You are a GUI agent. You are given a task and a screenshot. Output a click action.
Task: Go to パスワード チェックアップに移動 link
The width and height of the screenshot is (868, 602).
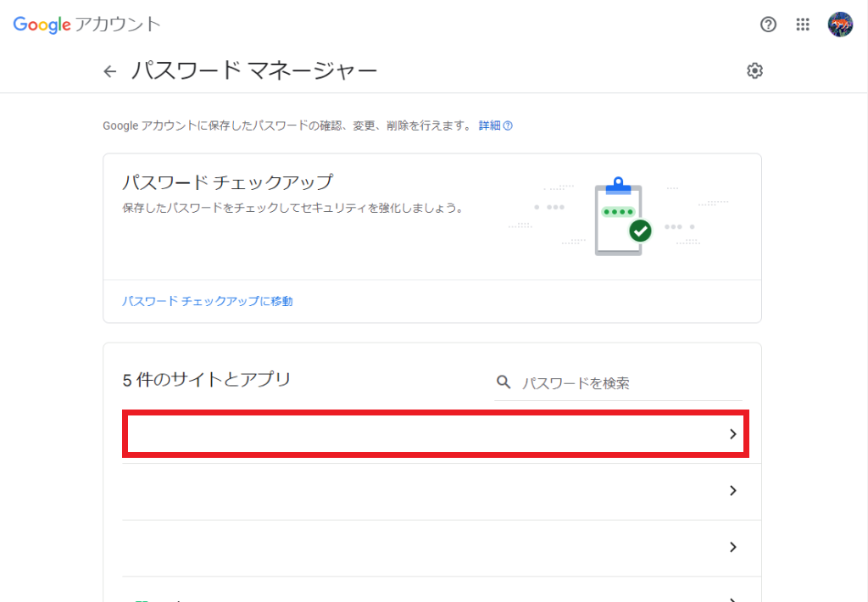[x=208, y=301]
